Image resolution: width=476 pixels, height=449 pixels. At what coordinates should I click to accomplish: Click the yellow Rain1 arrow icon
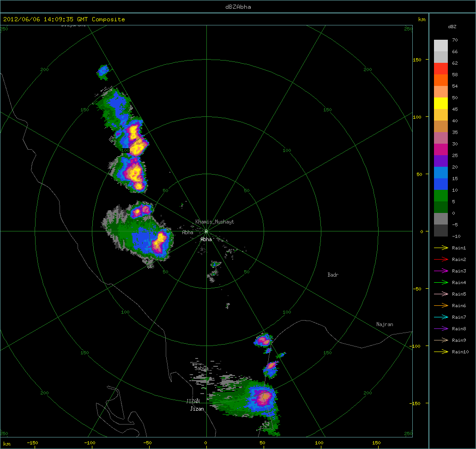[x=441, y=248]
